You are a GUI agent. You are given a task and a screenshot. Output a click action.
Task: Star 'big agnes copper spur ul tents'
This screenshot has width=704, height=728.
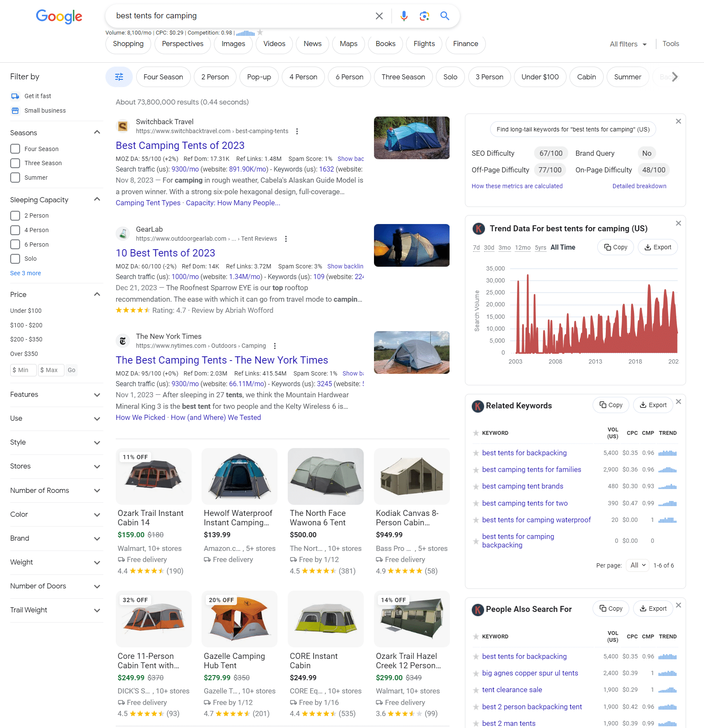coord(476,673)
